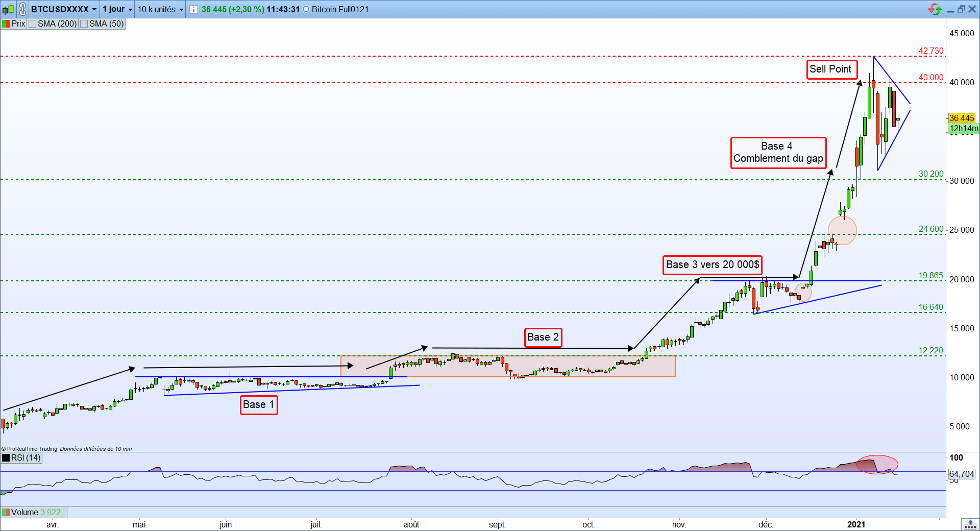Close the chart window
Viewport: 980px width, 531px height.
972,9
